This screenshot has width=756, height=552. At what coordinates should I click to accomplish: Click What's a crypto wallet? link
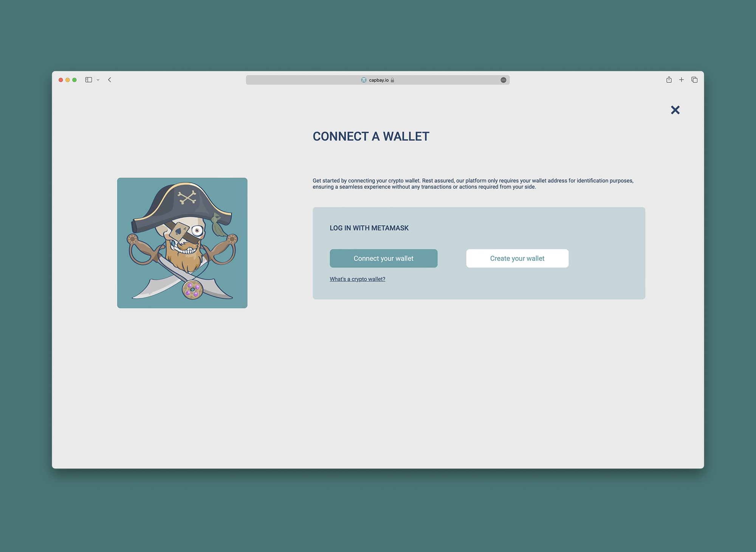[x=357, y=279]
